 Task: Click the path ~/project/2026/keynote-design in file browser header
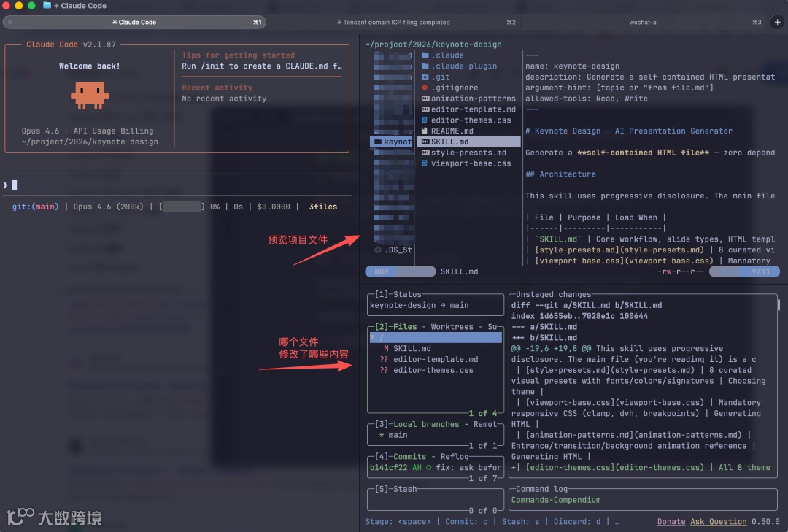point(433,45)
